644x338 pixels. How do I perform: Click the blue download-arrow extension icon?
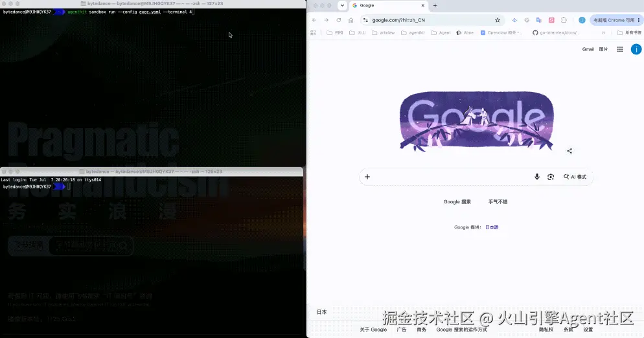pyautogui.click(x=514, y=20)
